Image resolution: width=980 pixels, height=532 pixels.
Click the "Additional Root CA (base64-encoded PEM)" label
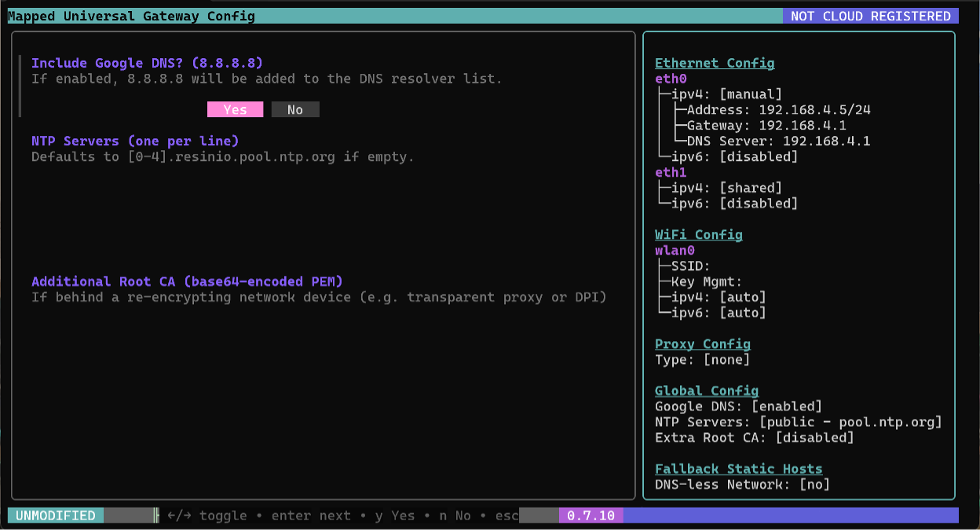[x=187, y=281]
